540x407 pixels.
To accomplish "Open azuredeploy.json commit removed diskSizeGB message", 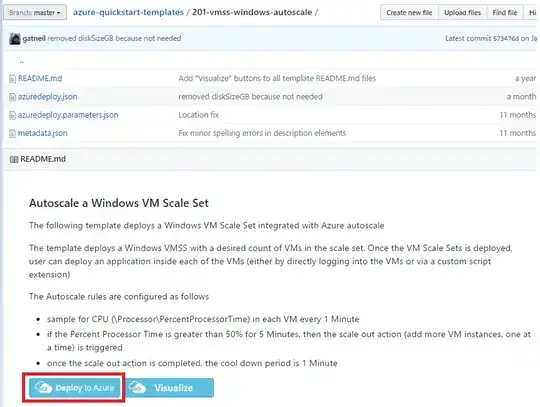I will coord(250,97).
